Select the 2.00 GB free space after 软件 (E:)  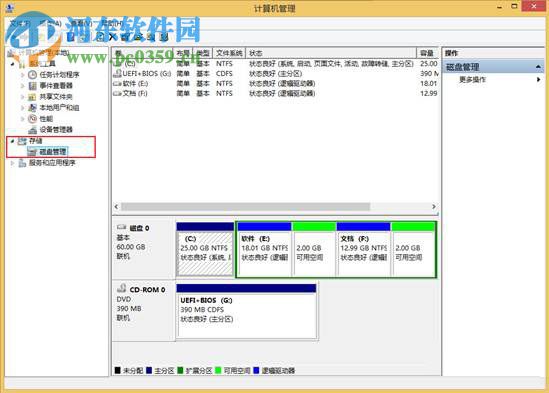pyautogui.click(x=314, y=249)
